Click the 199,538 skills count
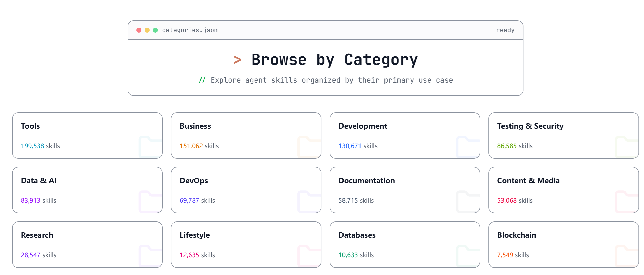The width and height of the screenshot is (644, 275). [x=40, y=146]
